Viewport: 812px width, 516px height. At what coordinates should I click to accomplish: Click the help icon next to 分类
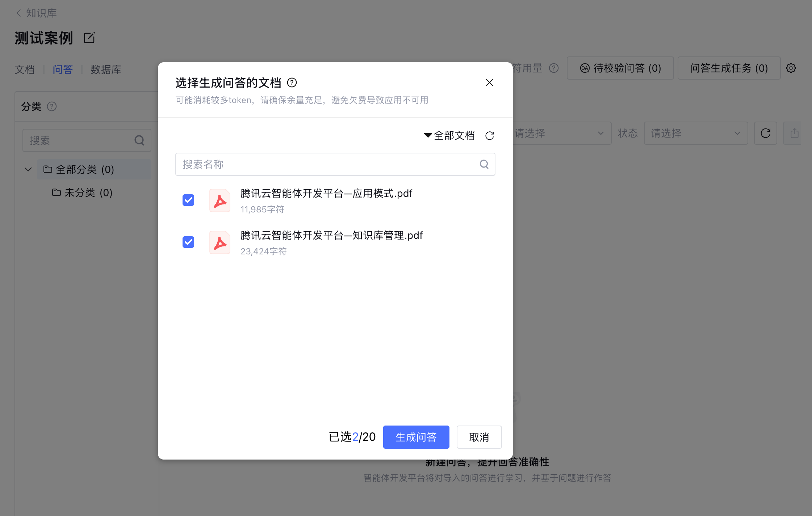[x=52, y=106]
